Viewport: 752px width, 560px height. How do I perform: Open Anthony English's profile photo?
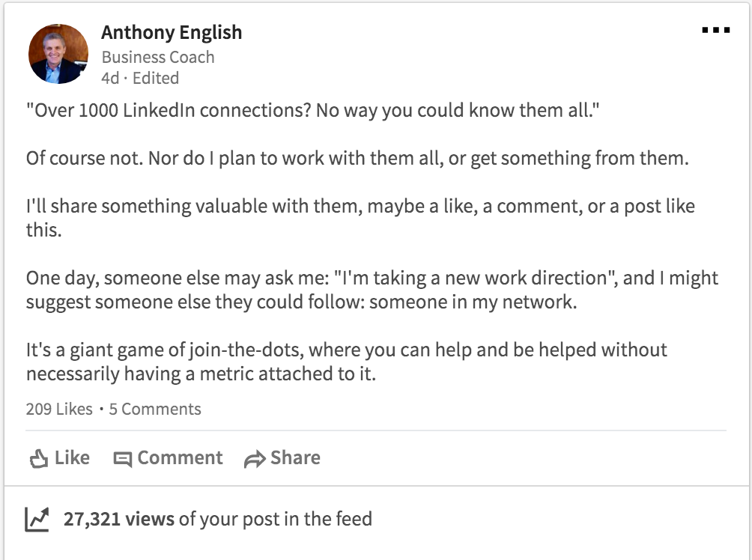pyautogui.click(x=58, y=55)
